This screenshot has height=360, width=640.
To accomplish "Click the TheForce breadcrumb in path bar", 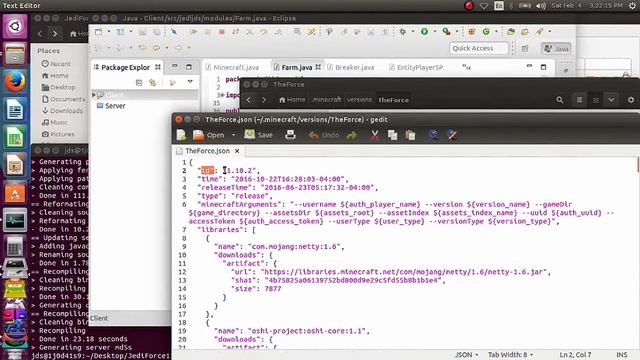I will coord(393,100).
